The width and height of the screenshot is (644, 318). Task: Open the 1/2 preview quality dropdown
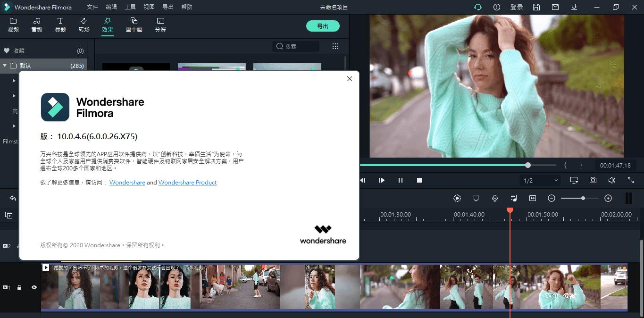pyautogui.click(x=541, y=180)
